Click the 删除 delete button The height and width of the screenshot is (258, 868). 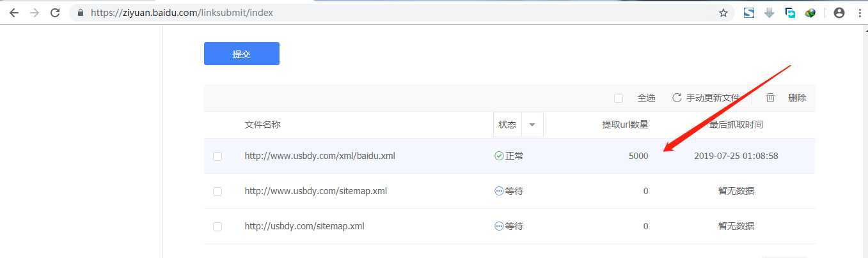coord(797,98)
